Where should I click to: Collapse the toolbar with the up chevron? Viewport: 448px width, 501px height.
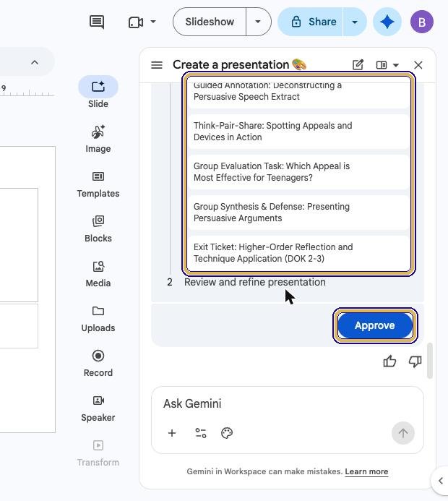(35, 62)
